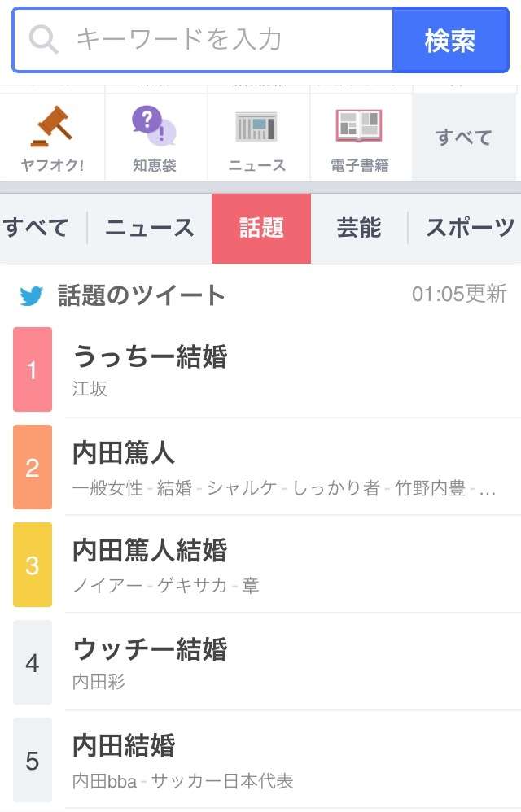Image resolution: width=521 pixels, height=812 pixels.
Task: Select rank 3 yellow badge
Action: (32, 565)
